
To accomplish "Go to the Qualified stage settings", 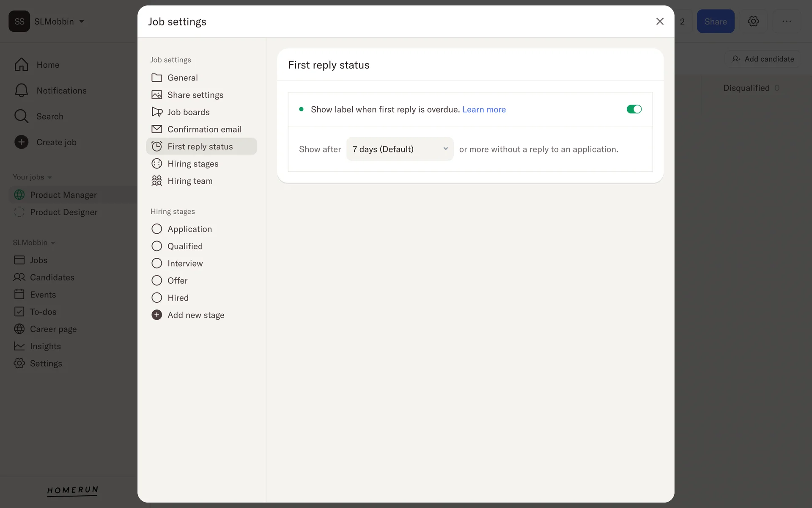I will [x=185, y=246].
